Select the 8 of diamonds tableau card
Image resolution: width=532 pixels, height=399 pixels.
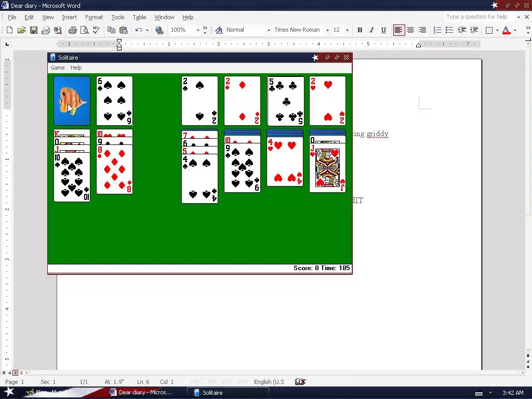pyautogui.click(x=114, y=169)
